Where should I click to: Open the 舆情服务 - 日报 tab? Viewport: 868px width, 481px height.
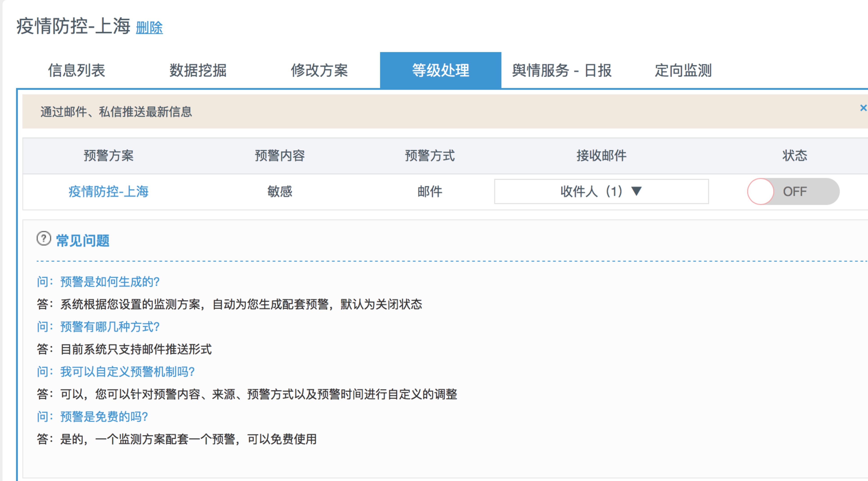pos(562,70)
